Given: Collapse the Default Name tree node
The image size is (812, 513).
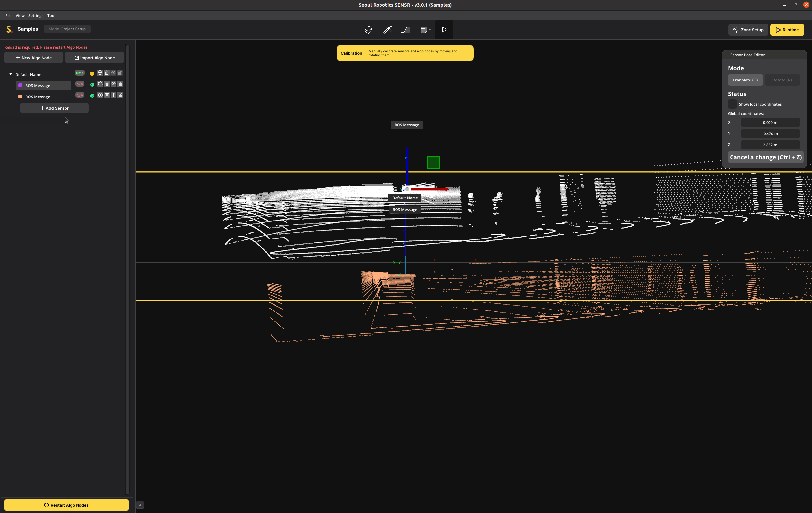Looking at the screenshot, I should (11, 74).
